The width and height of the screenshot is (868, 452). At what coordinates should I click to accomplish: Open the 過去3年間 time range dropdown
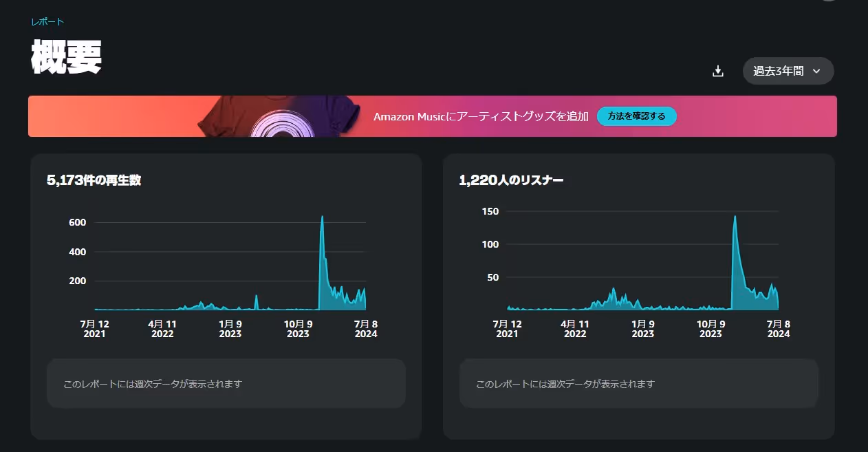[x=788, y=71]
